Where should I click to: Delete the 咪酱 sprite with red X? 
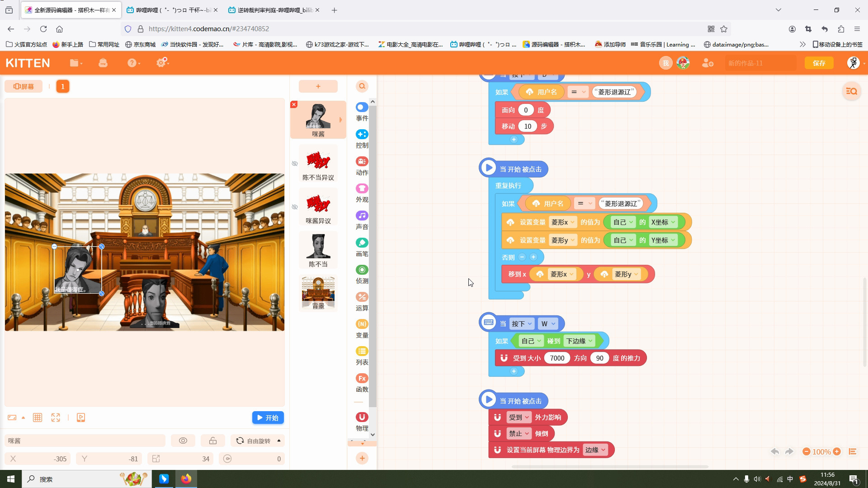294,104
